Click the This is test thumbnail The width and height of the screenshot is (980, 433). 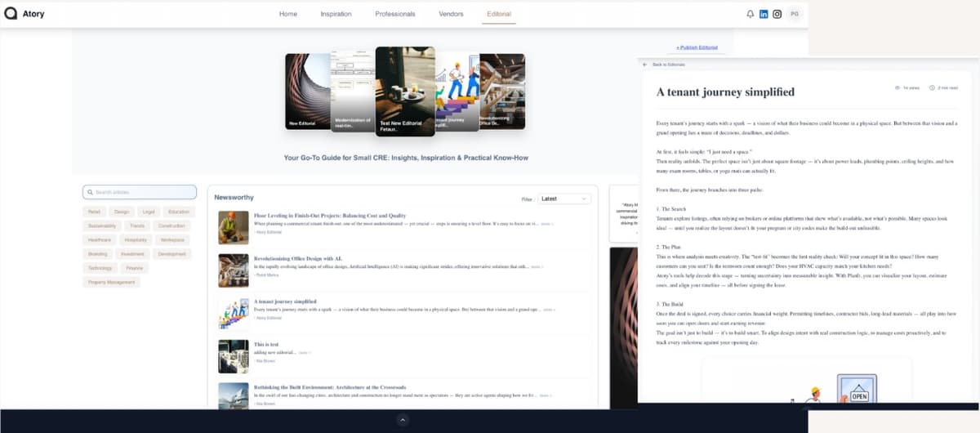coord(234,357)
